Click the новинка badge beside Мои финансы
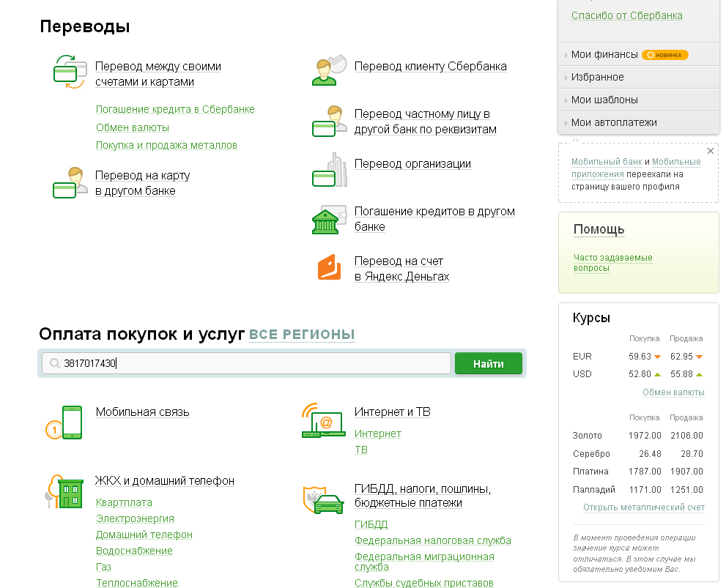726x588 pixels. (x=665, y=55)
